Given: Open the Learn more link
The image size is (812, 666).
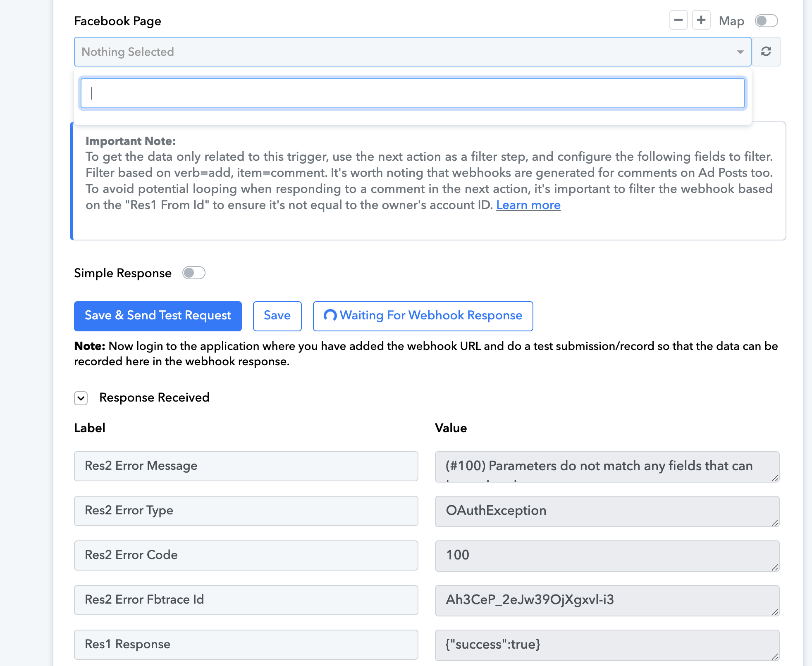Looking at the screenshot, I should (x=528, y=205).
